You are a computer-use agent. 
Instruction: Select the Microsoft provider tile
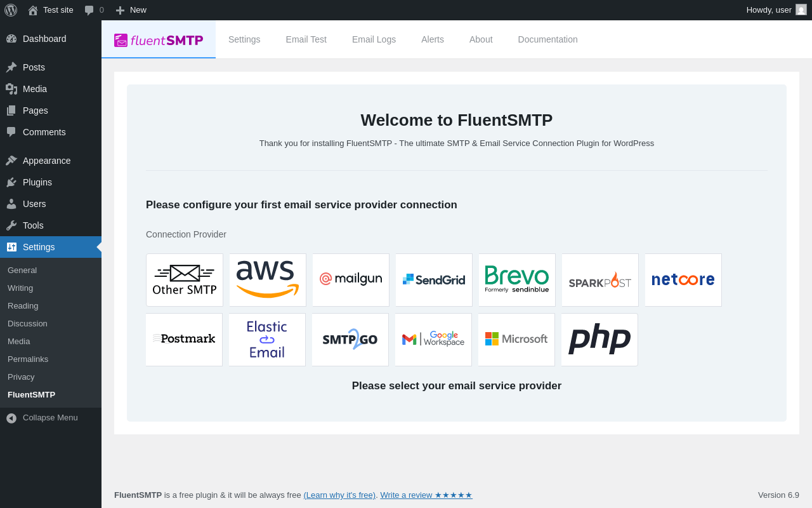point(516,340)
